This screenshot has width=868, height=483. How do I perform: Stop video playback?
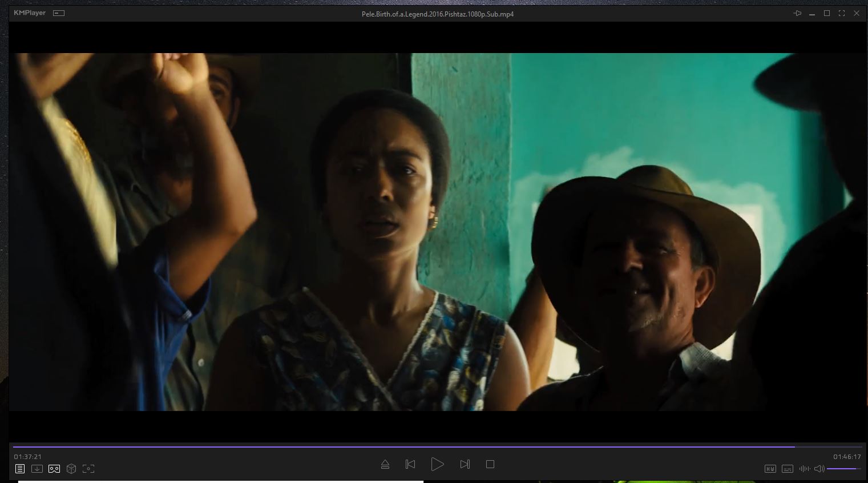[490, 464]
